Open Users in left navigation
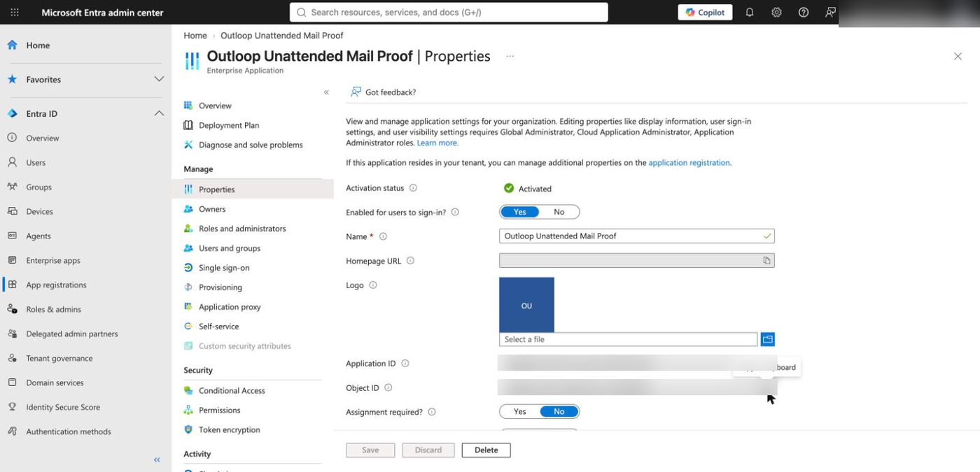Image resolution: width=980 pixels, height=472 pixels. [x=36, y=163]
